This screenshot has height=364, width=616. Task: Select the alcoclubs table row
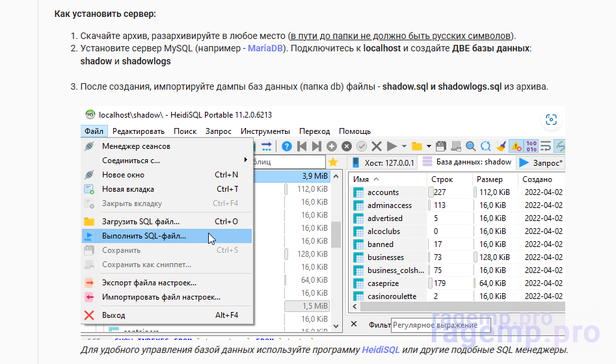(x=457, y=231)
